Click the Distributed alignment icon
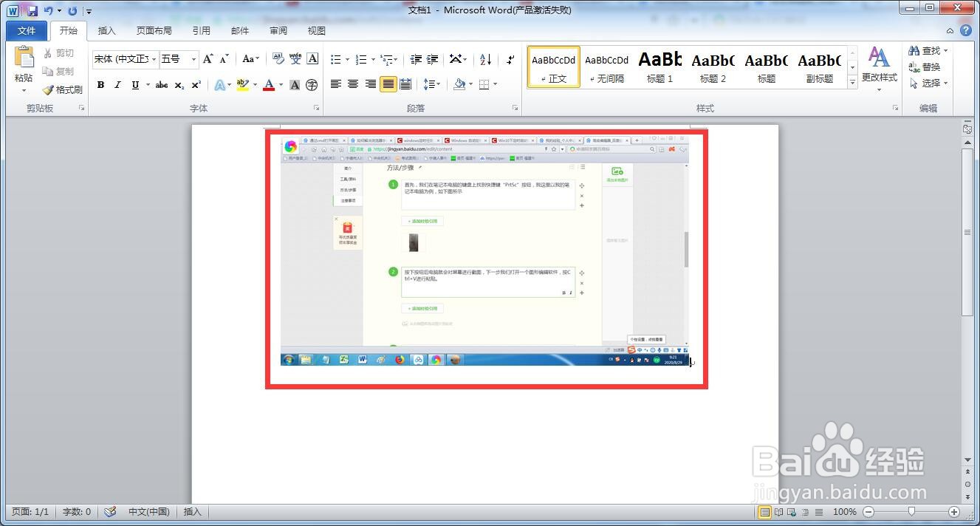The width and height of the screenshot is (980, 526). [405, 84]
